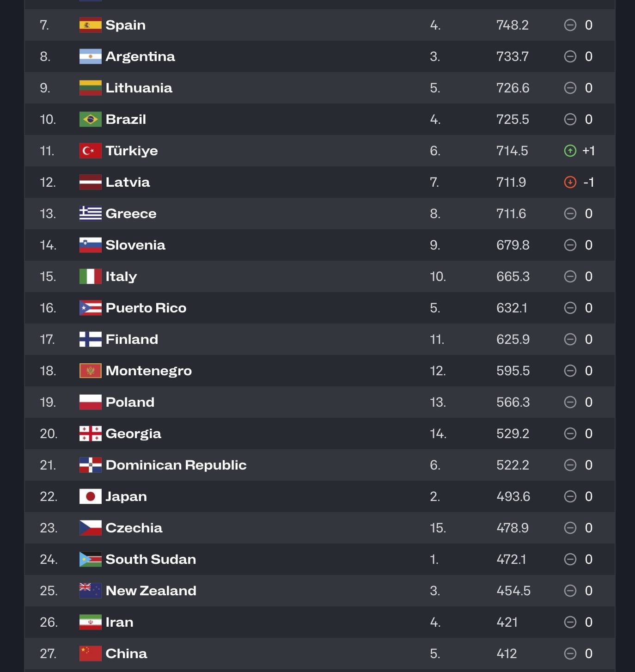Click the red down-arrow next to Latvia
This screenshot has height=672, width=635.
[x=570, y=182]
